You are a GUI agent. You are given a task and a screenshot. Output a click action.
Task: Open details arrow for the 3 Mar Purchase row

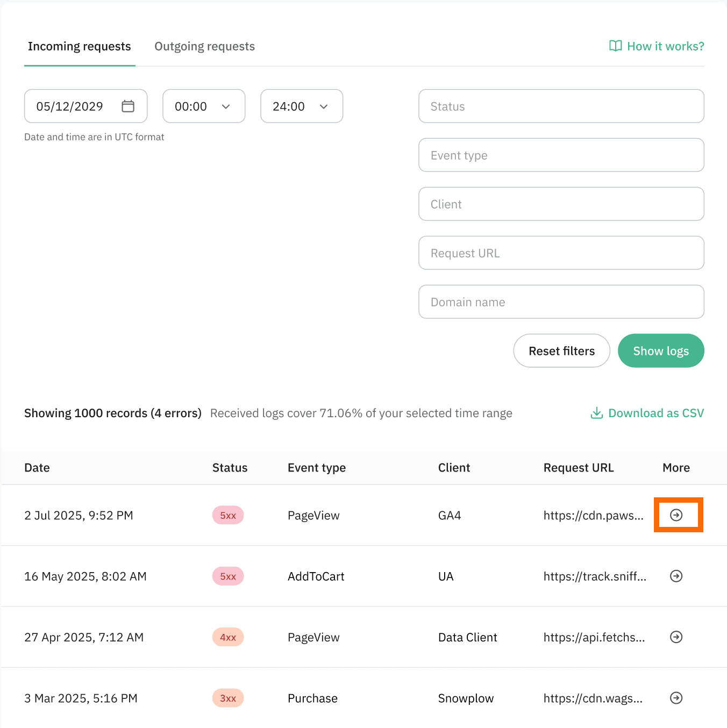coord(676,698)
